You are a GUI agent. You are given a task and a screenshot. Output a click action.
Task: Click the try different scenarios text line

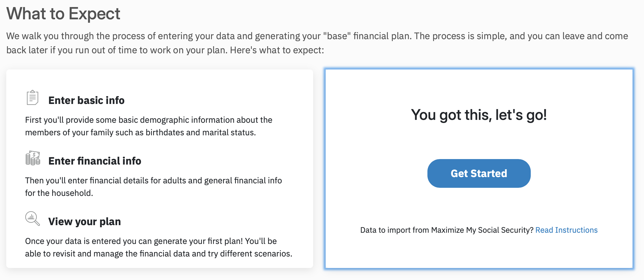click(x=159, y=254)
